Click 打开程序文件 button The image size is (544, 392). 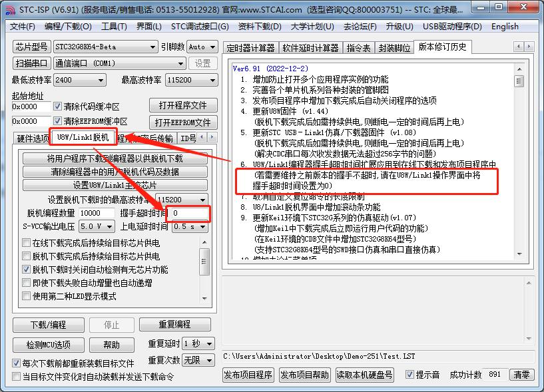click(183, 105)
